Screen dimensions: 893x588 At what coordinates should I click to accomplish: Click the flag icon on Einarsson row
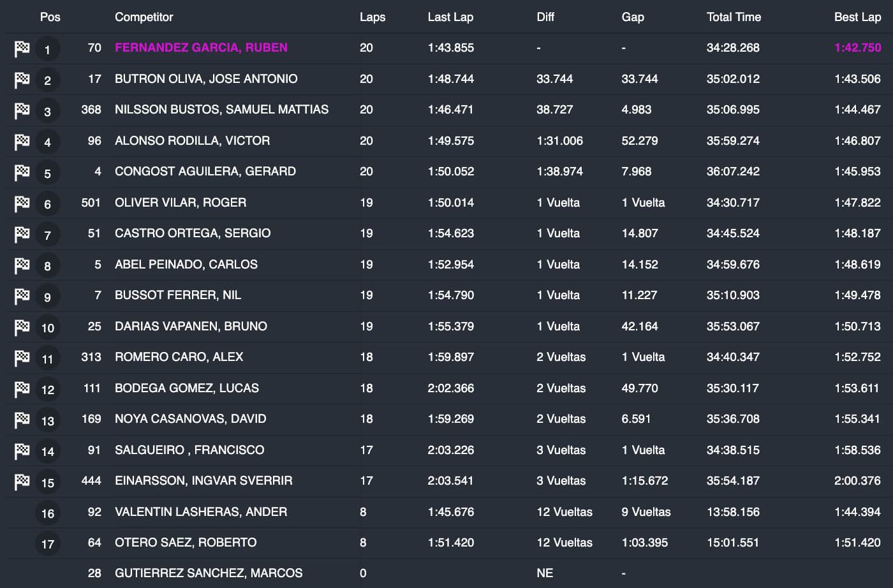(22, 481)
